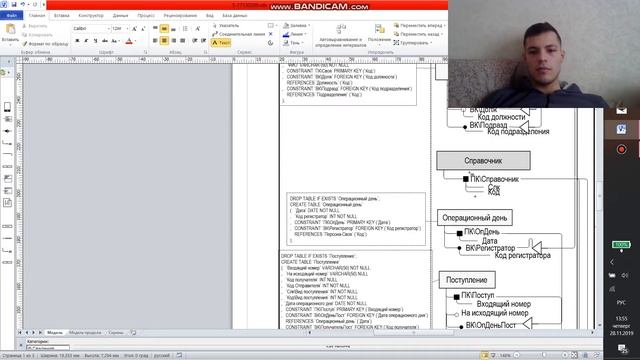Click Автовыравнивание и определение интервалов
640x360 pixels.
coord(340,36)
